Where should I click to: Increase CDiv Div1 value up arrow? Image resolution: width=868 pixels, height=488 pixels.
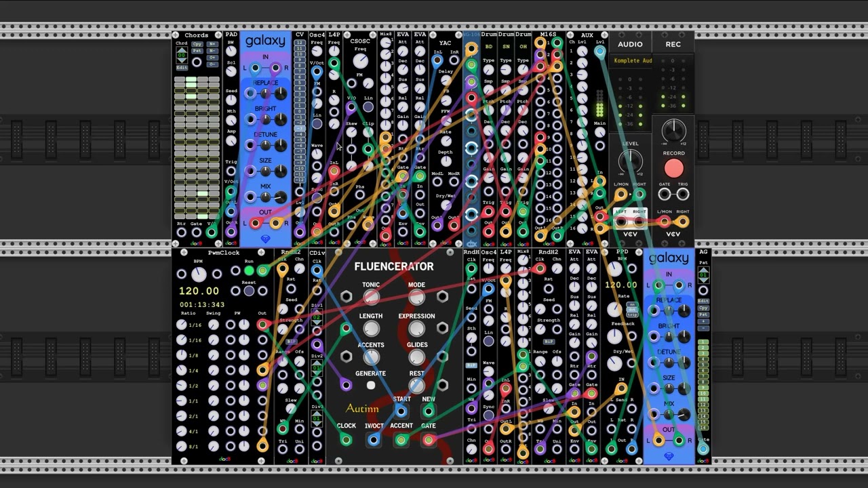[317, 313]
